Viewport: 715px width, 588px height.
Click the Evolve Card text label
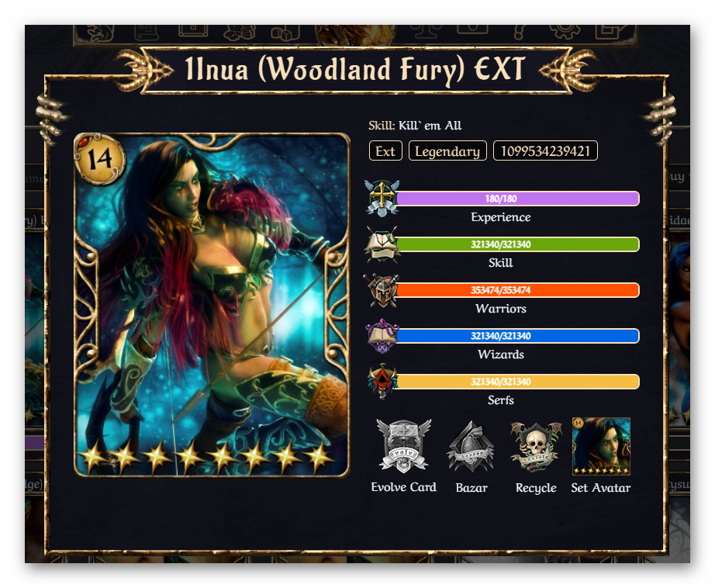coord(403,487)
